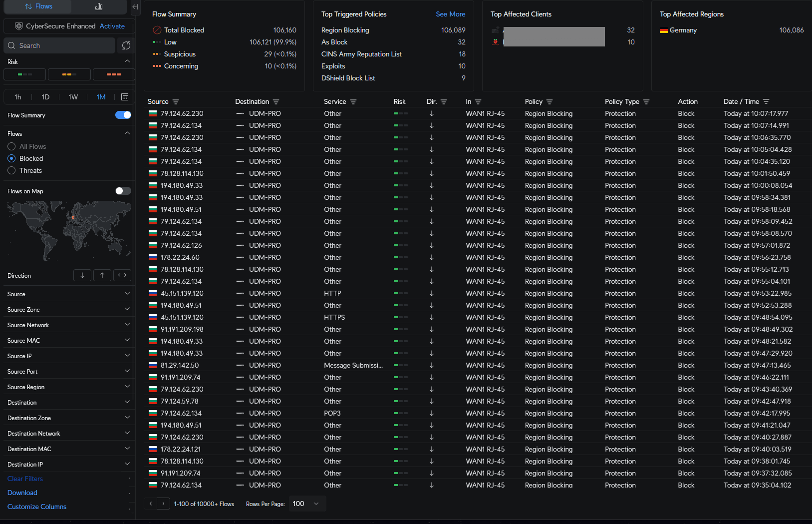The width and height of the screenshot is (812, 524).
Task: Open the custom date range calendar
Action: click(125, 97)
